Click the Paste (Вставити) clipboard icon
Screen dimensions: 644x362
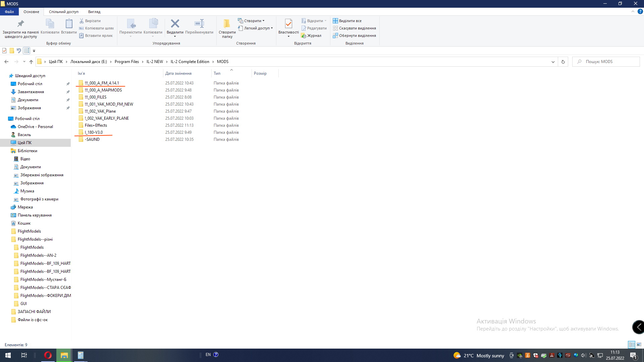click(x=69, y=24)
